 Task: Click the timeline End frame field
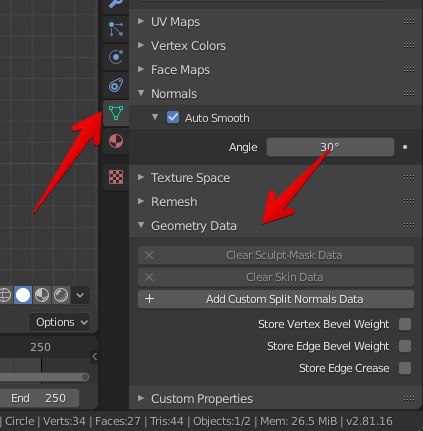point(39,398)
